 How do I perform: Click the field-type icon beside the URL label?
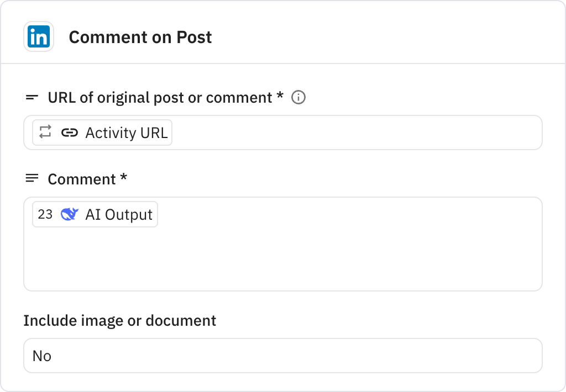tap(32, 97)
